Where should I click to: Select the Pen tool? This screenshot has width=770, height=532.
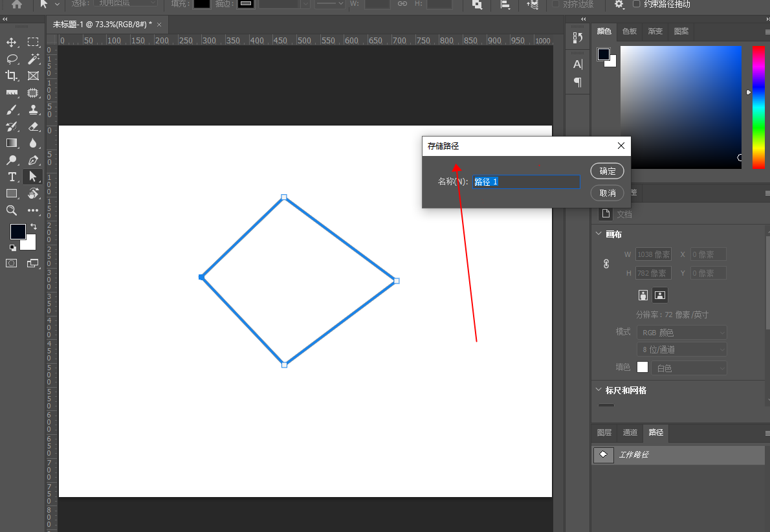coord(34,160)
